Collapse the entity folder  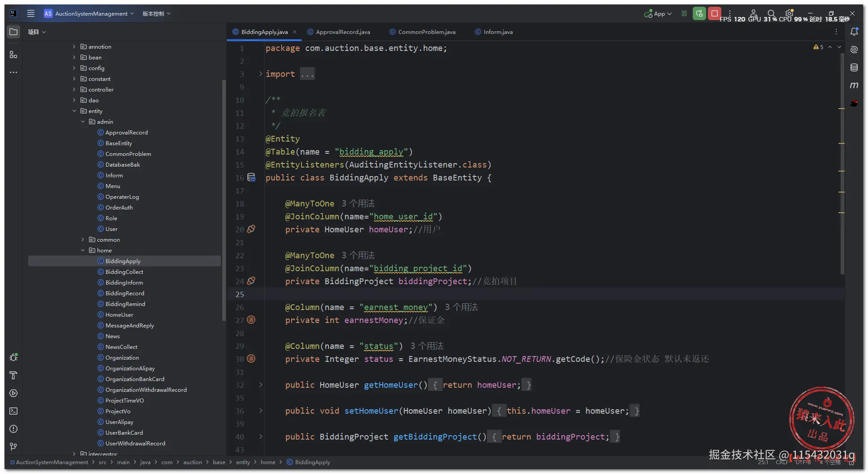pos(74,111)
